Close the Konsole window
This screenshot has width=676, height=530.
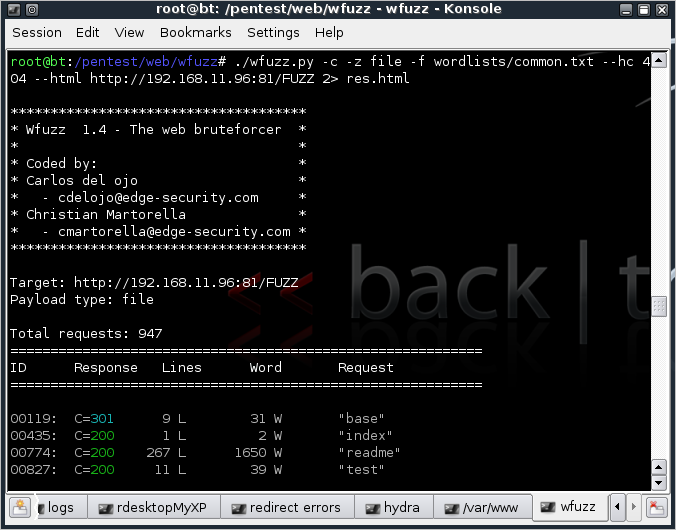[662, 9]
